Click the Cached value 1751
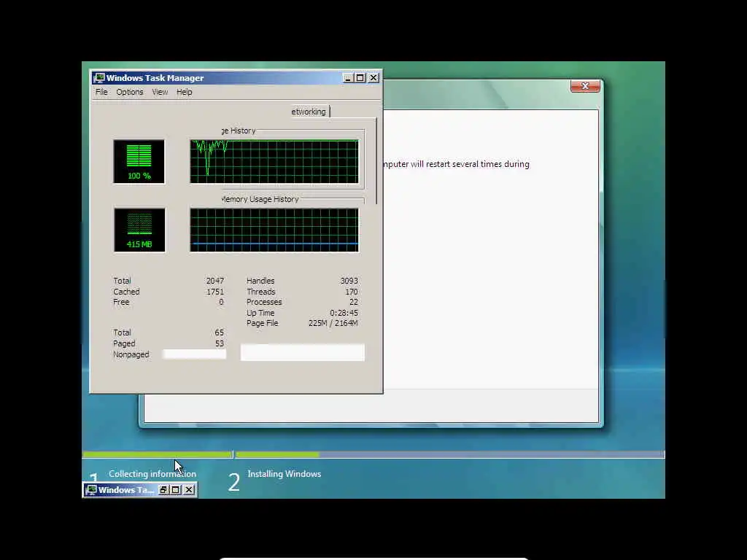Viewport: 747px width, 560px height. click(x=215, y=292)
